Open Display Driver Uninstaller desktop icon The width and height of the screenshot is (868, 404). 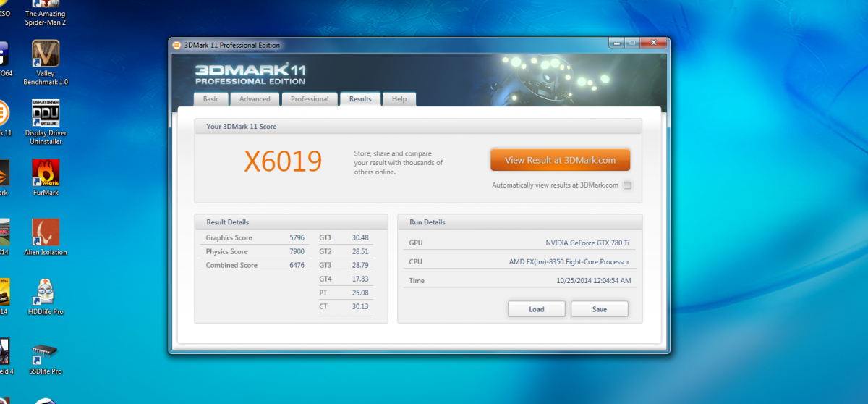coord(46,122)
